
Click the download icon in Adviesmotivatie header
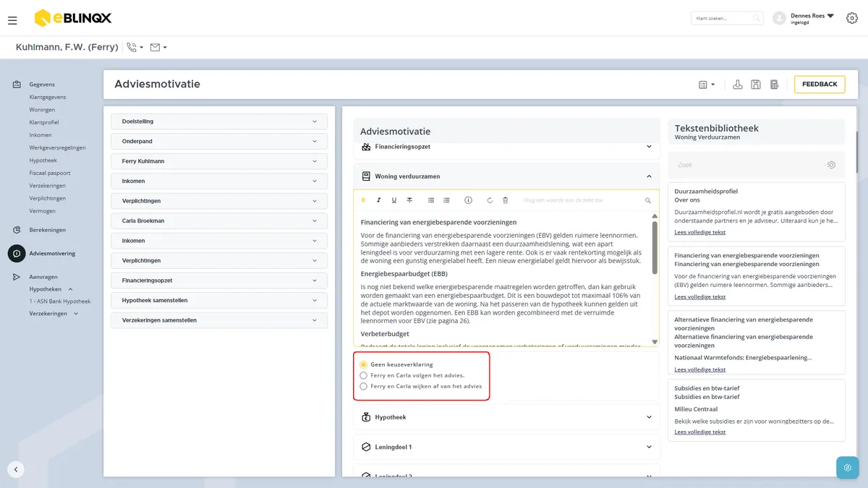pos(738,85)
